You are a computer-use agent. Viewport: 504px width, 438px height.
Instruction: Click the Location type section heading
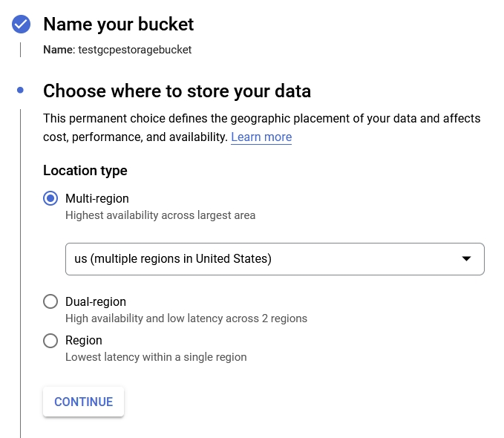[85, 171]
